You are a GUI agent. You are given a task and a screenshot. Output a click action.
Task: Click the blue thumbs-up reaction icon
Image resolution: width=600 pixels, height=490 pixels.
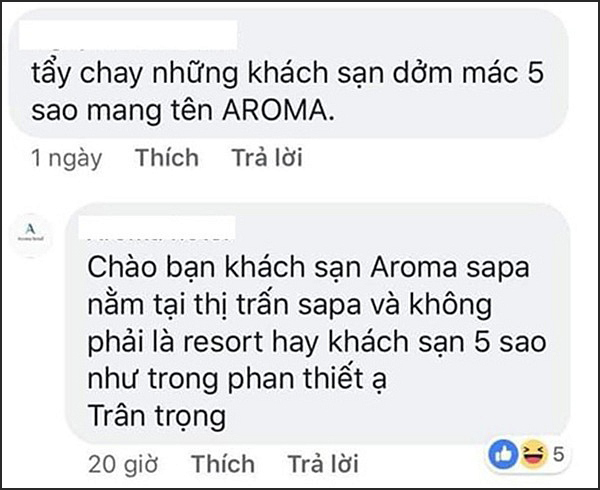point(503,454)
